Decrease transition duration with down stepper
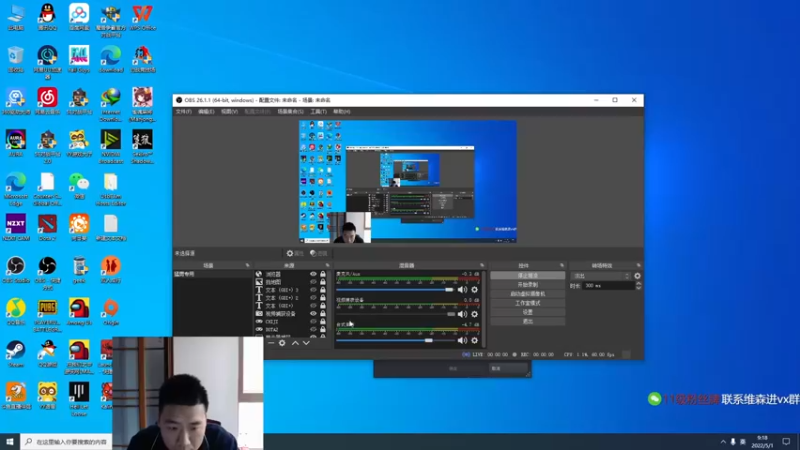The height and width of the screenshot is (450, 800). point(638,288)
